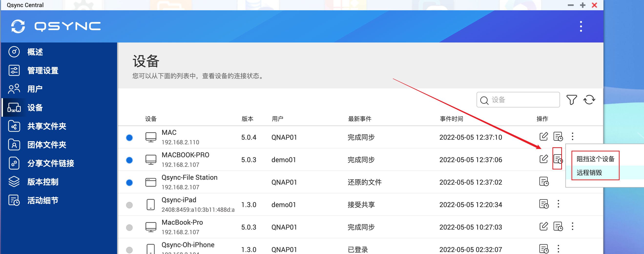Select the 用户 sidebar section

click(35, 89)
